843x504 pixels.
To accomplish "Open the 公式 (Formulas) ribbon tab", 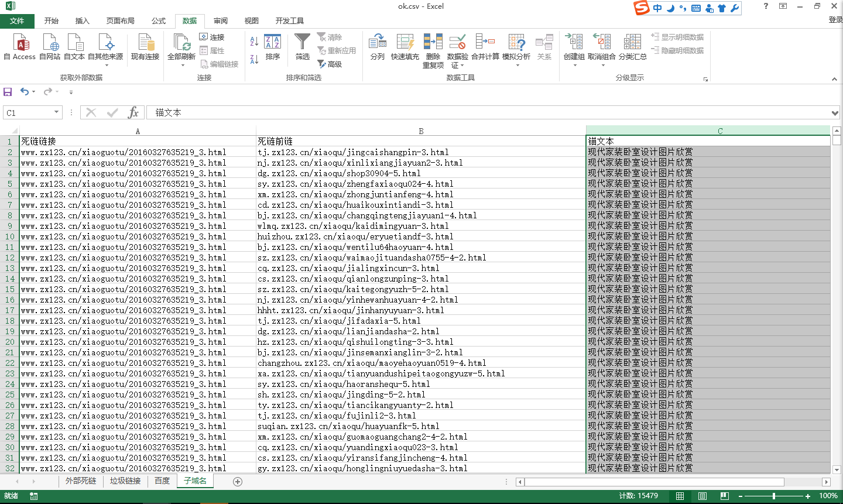I will point(159,21).
